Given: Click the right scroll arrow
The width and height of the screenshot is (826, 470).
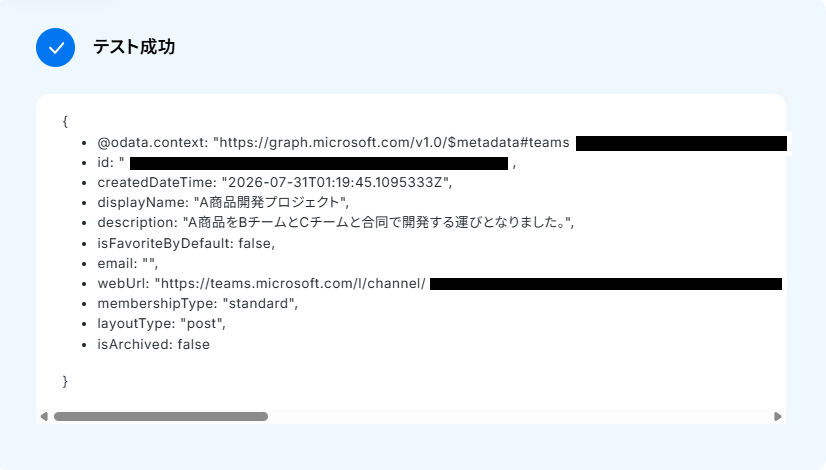Looking at the screenshot, I should click(778, 416).
